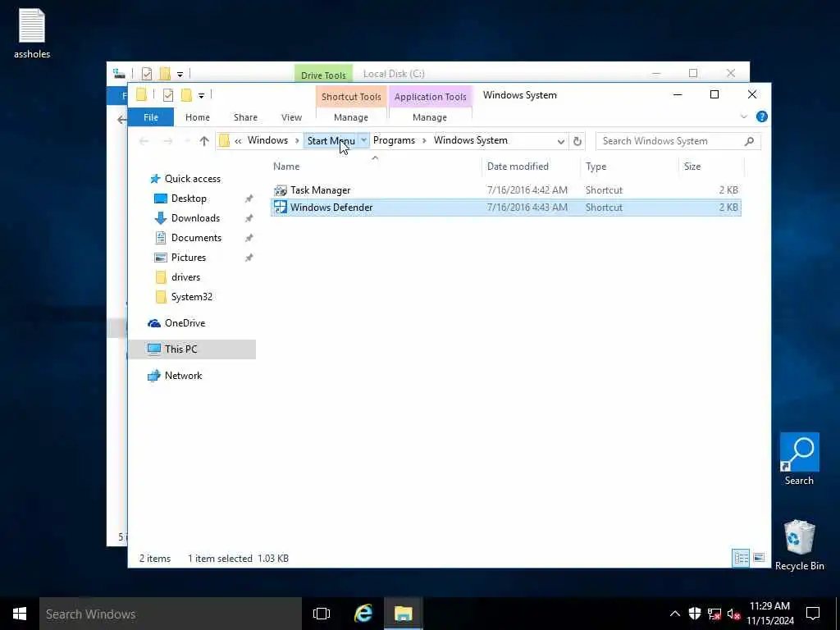Sort by the Type column header

pyautogui.click(x=596, y=166)
